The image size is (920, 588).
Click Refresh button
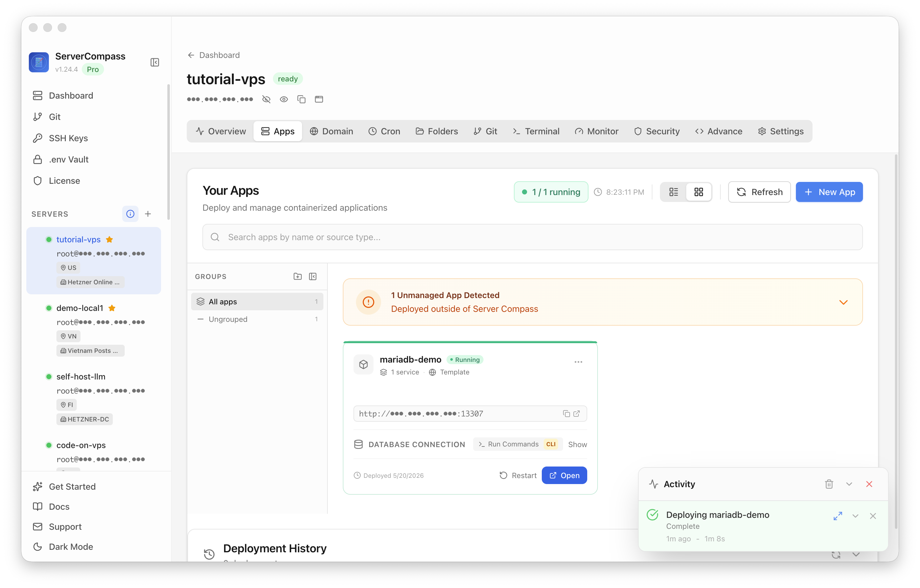(759, 192)
